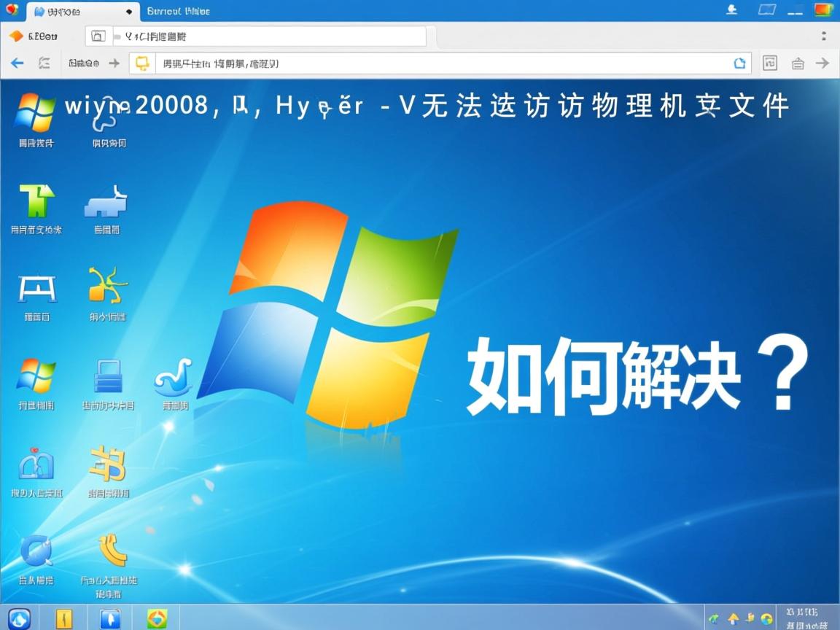Click the small yellow flag system tray icon
This screenshot has height=630, width=840.
(x=750, y=618)
